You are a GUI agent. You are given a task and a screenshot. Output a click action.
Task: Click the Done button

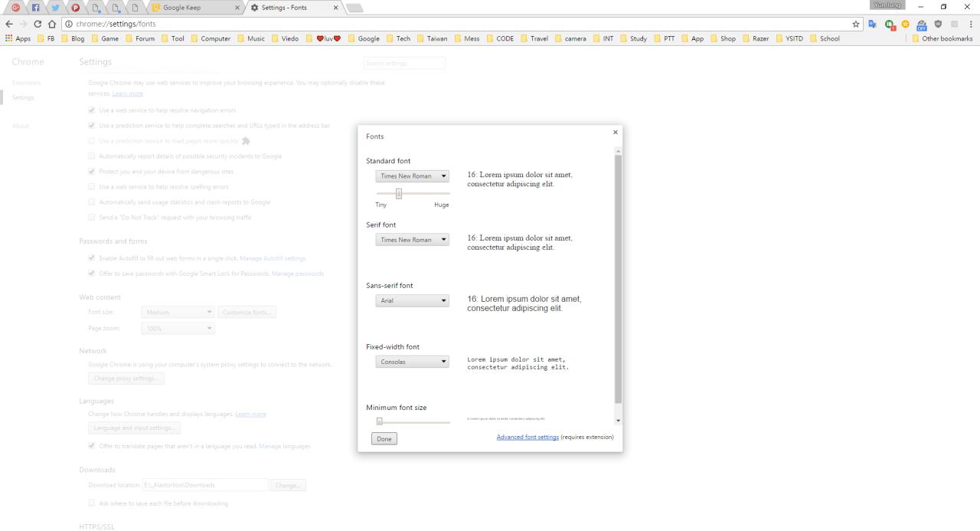384,439
